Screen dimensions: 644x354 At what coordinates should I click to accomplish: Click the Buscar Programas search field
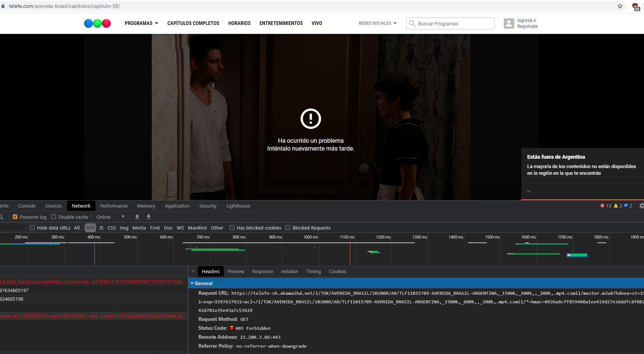450,23
